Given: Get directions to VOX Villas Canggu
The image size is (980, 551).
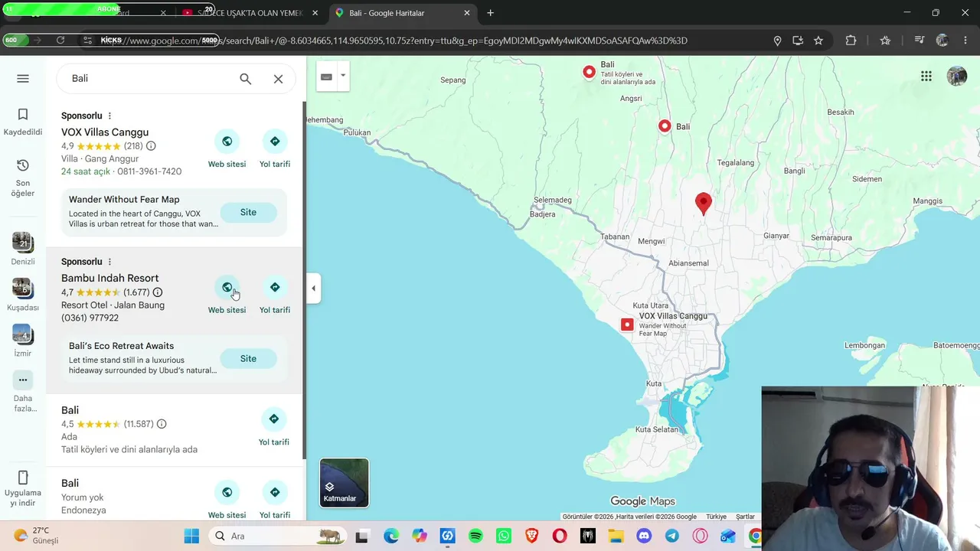Looking at the screenshot, I should 275,142.
